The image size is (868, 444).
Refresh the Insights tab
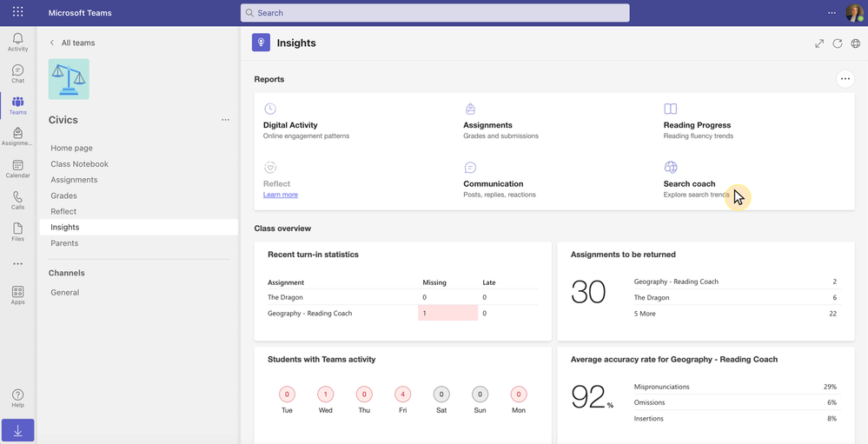tap(838, 43)
